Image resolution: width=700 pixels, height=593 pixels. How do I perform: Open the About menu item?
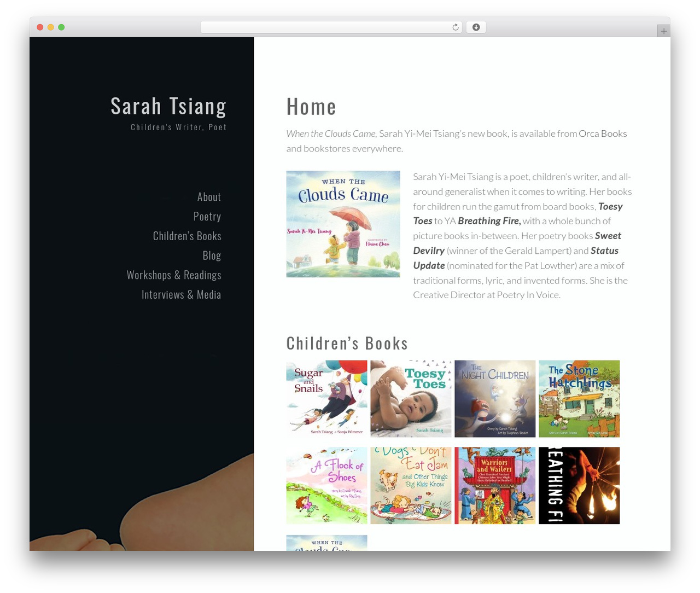coord(209,197)
